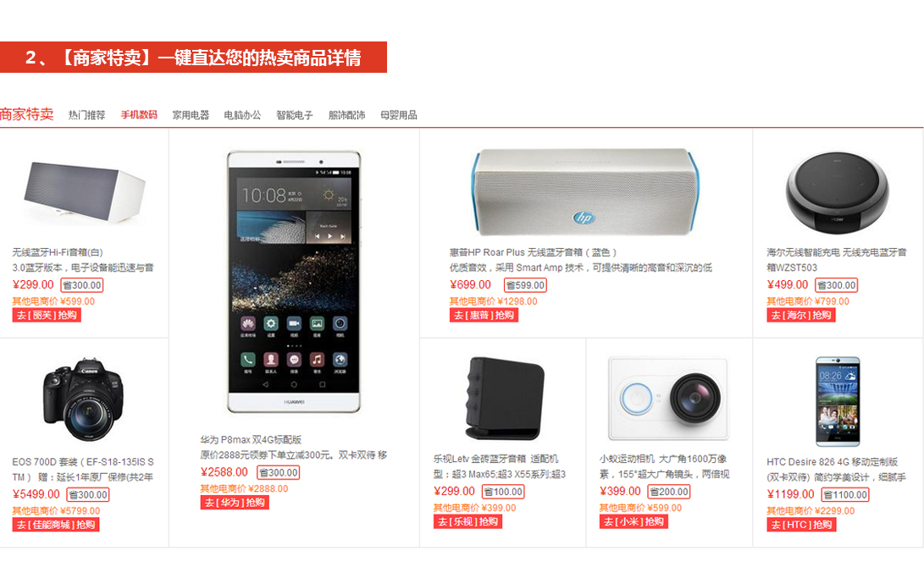Click the 去[丽芙]抢购 buy button
924x562 pixels.
[x=47, y=315]
